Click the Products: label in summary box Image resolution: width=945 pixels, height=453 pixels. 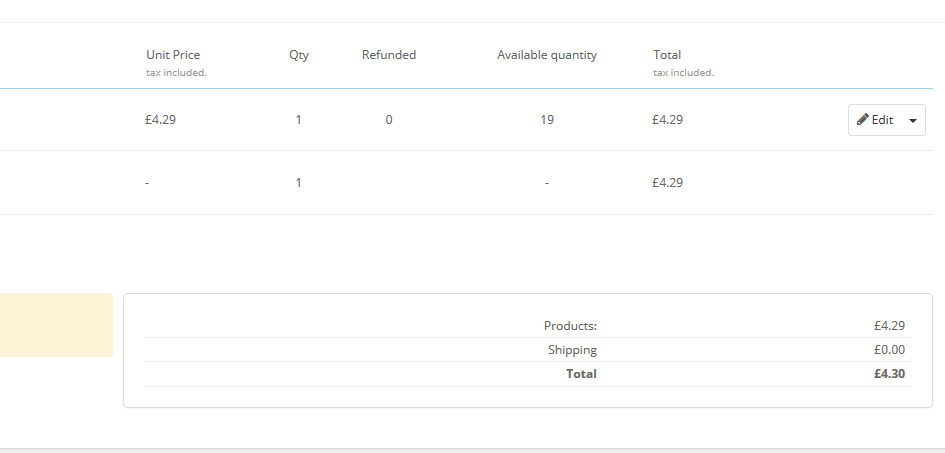coord(570,326)
